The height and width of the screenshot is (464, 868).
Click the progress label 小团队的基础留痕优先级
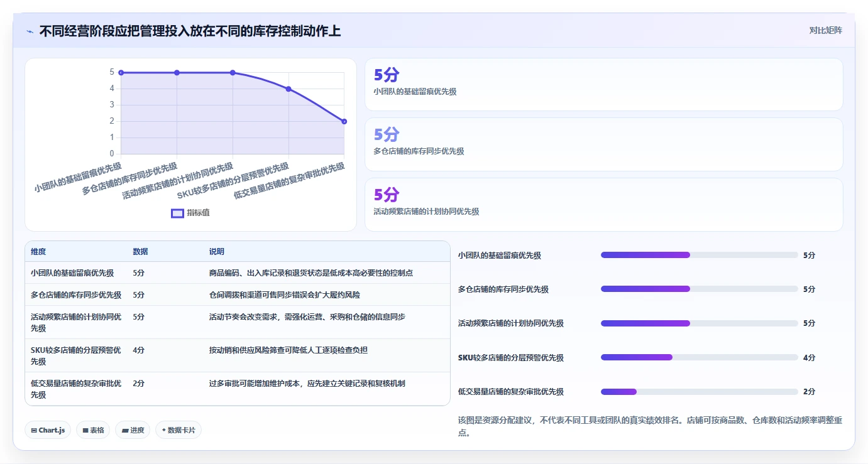point(500,256)
